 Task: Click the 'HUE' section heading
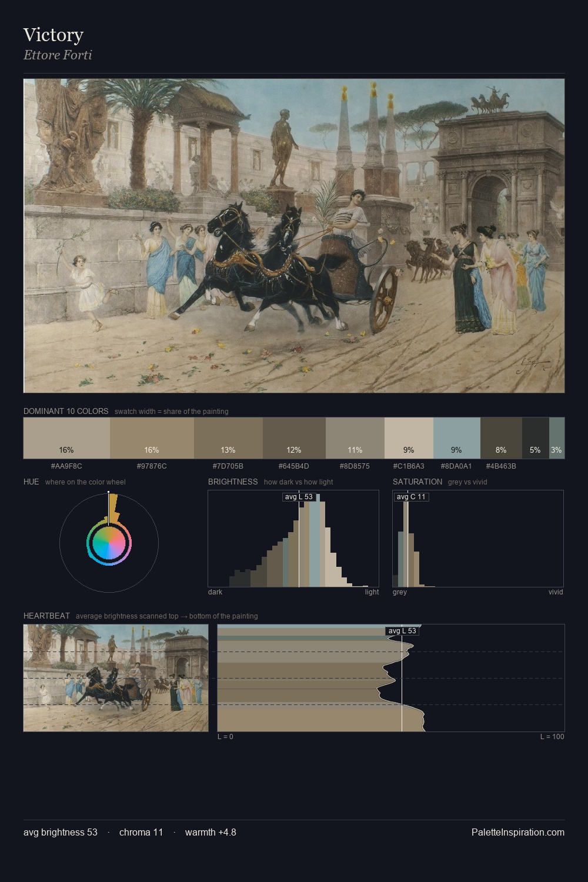coord(31,482)
